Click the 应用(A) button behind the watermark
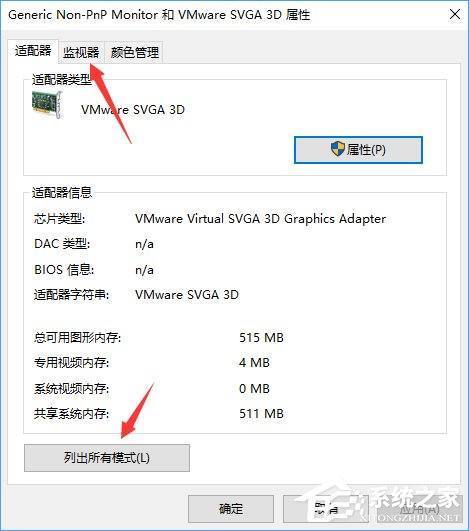469x531 pixels. (x=419, y=509)
